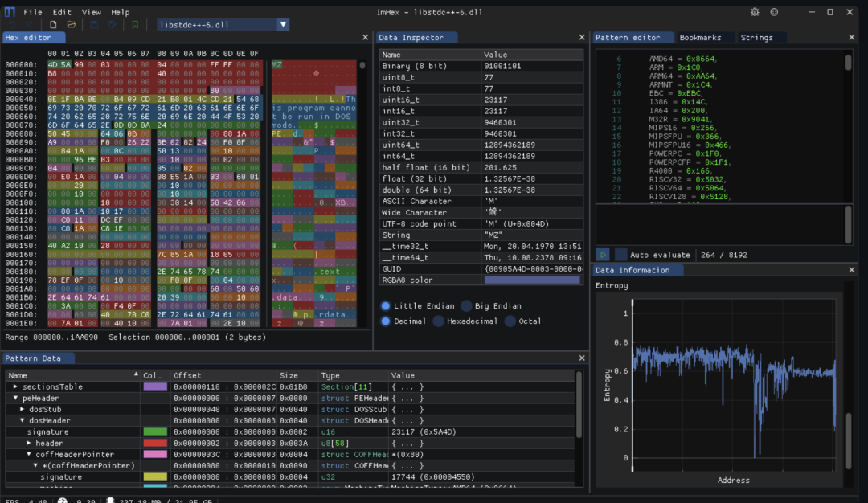The image size is (868, 503).
Task: Select the GUID row in Data Inspector
Action: point(481,269)
